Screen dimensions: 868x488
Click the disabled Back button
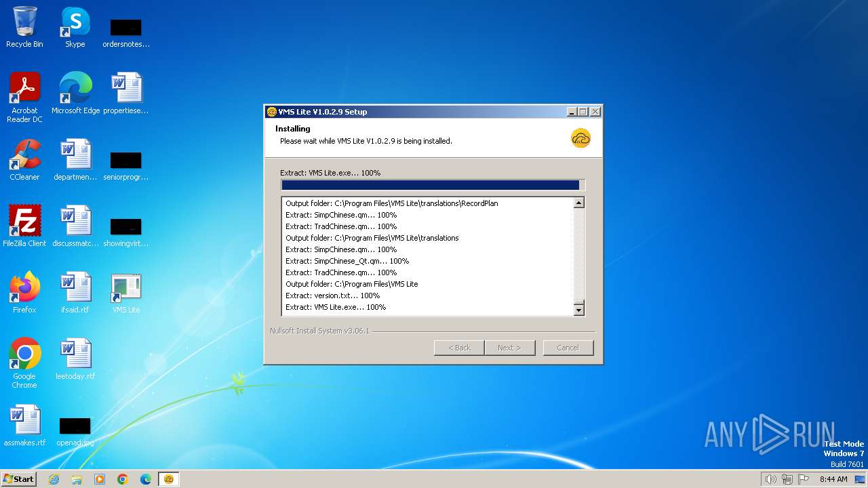[459, 348]
